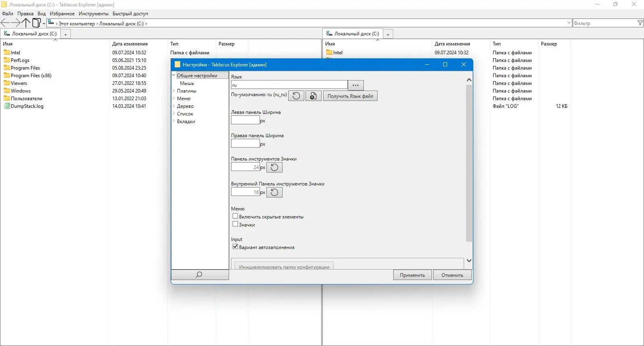
Task: Click the Intel folder icon in right pane
Action: point(329,52)
